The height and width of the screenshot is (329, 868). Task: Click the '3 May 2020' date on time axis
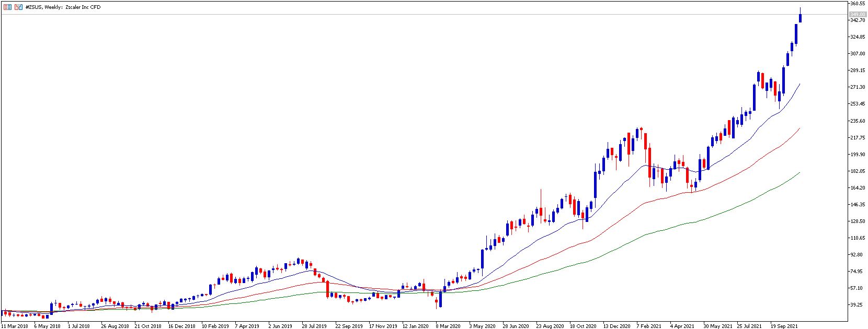[x=482, y=326]
